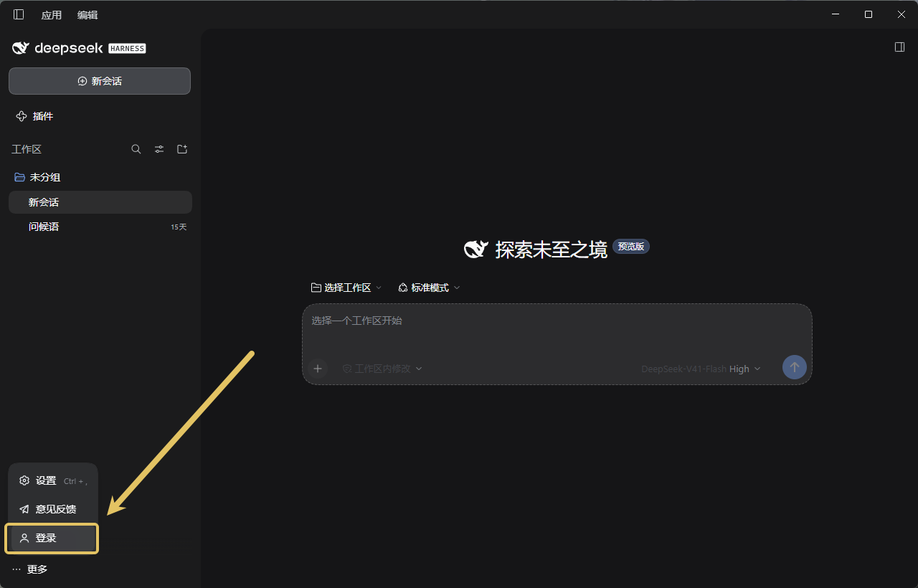Open the 编辑 menu
Image resolution: width=918 pixels, height=588 pixels.
[87, 15]
